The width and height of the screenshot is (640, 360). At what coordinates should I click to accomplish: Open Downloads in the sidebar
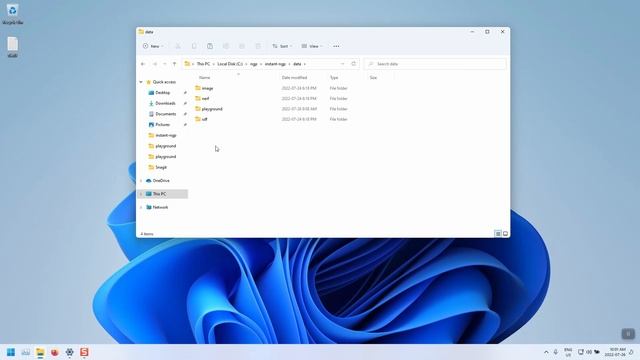pos(162,103)
